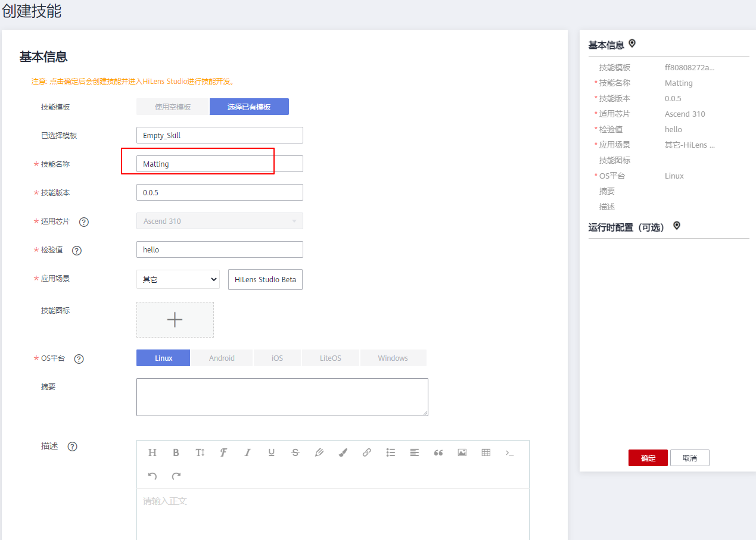
Task: Click the help icon next to 检验值
Action: 77,251
